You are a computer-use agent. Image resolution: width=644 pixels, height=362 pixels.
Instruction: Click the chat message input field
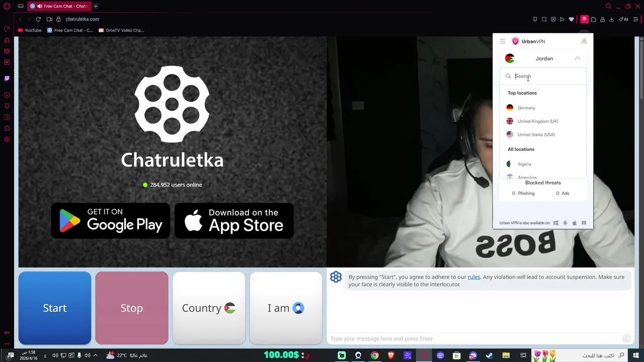click(474, 338)
